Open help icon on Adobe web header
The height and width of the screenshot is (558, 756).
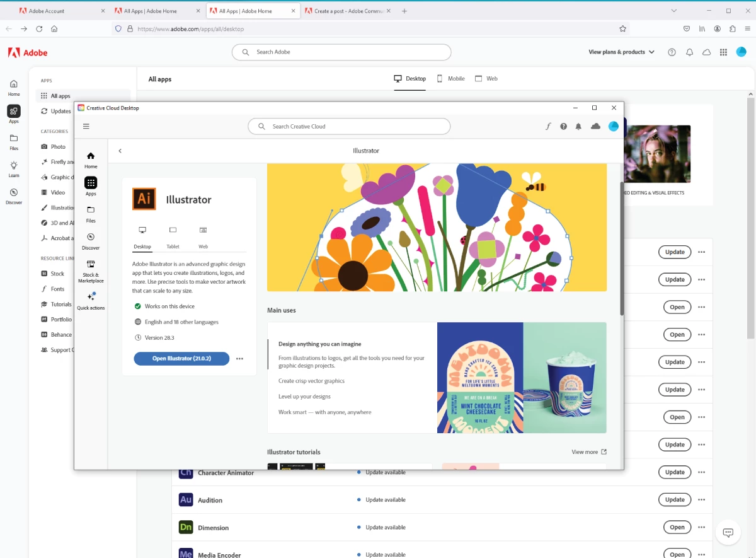672,52
